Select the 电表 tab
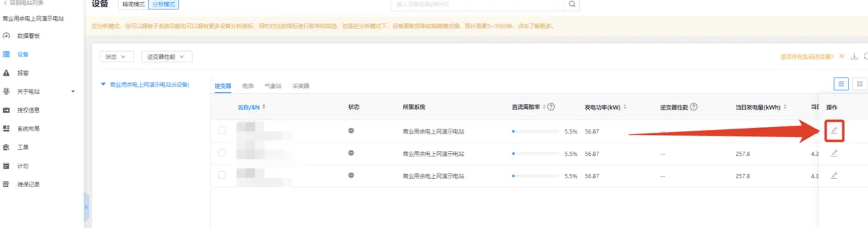The height and width of the screenshot is (228, 868). click(x=248, y=86)
